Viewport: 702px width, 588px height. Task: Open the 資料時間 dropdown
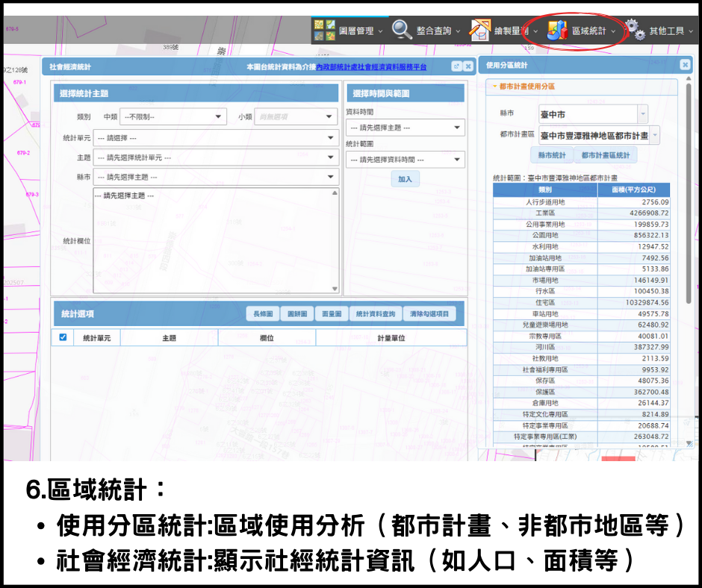(x=405, y=128)
